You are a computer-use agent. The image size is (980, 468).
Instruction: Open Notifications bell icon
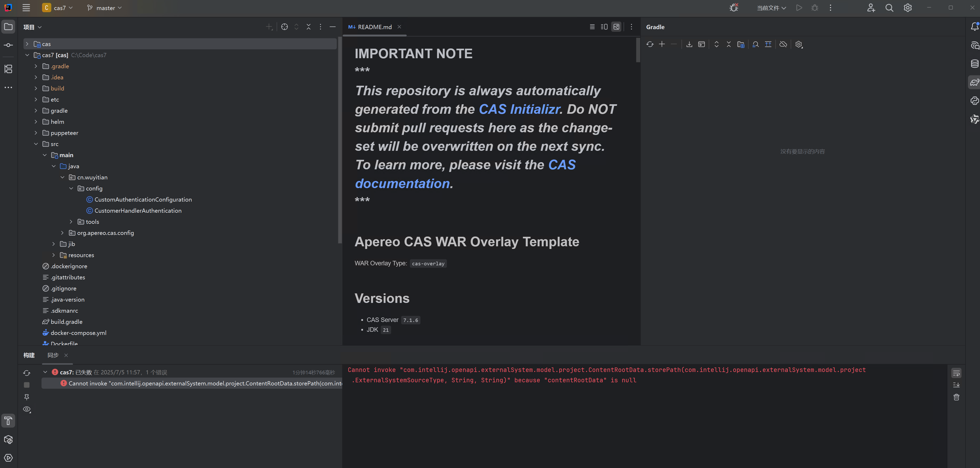point(974,27)
